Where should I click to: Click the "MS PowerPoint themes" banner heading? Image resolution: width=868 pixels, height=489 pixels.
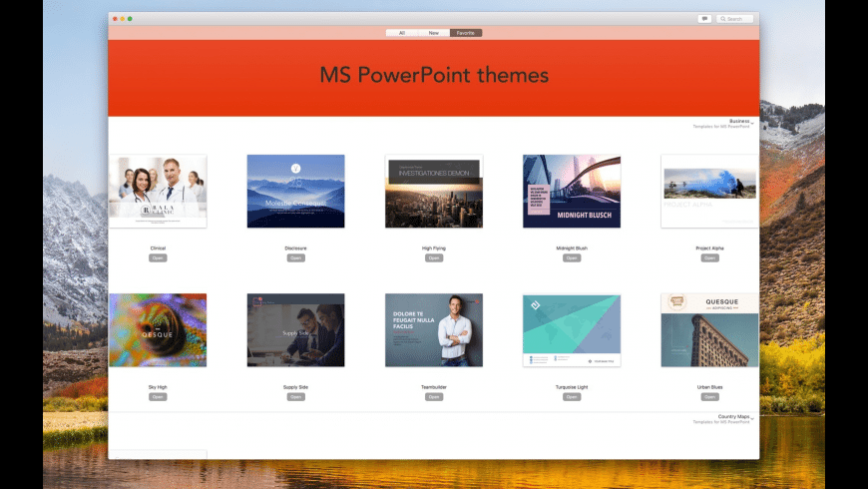point(434,75)
